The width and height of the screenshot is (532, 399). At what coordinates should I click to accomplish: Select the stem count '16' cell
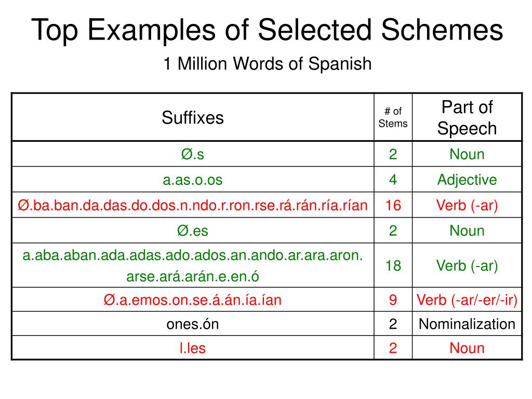coord(393,205)
